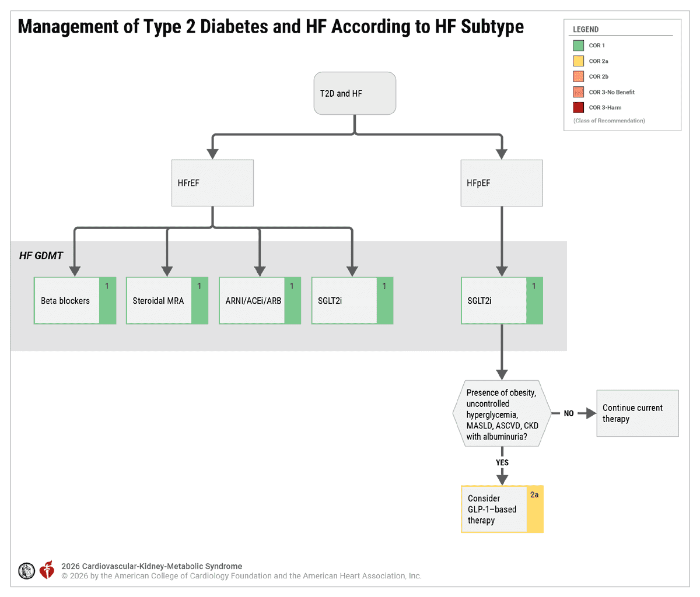Screen dimensions: 700x597
Task: Click the COR 1 legend label text
Action: pyautogui.click(x=597, y=45)
